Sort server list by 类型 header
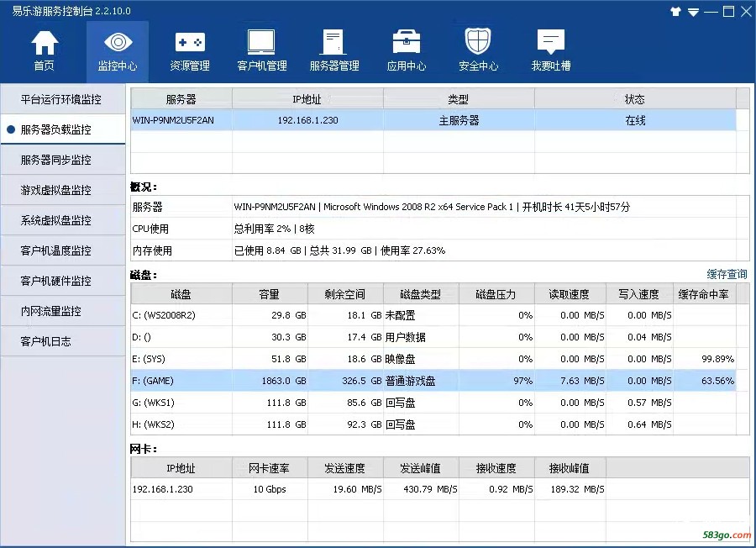This screenshot has width=756, height=548. [x=459, y=99]
